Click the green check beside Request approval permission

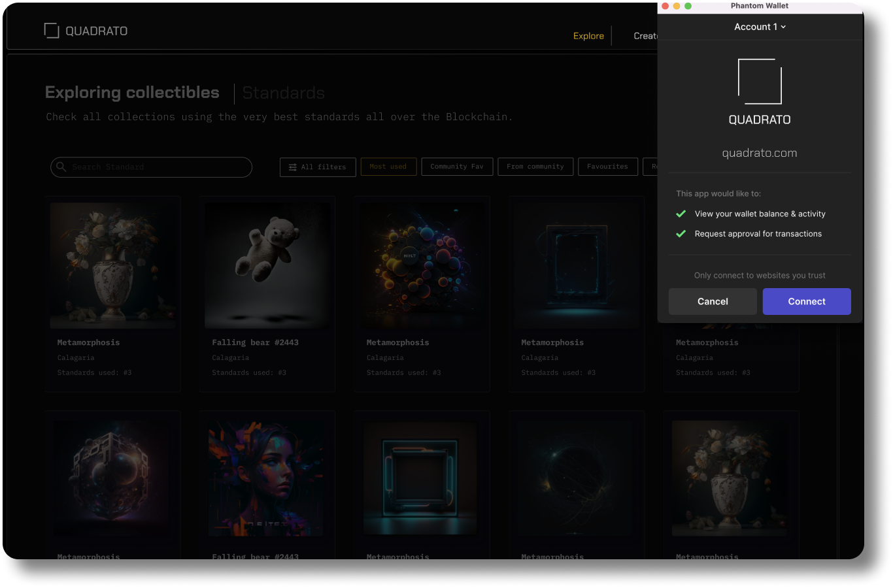[x=681, y=233]
